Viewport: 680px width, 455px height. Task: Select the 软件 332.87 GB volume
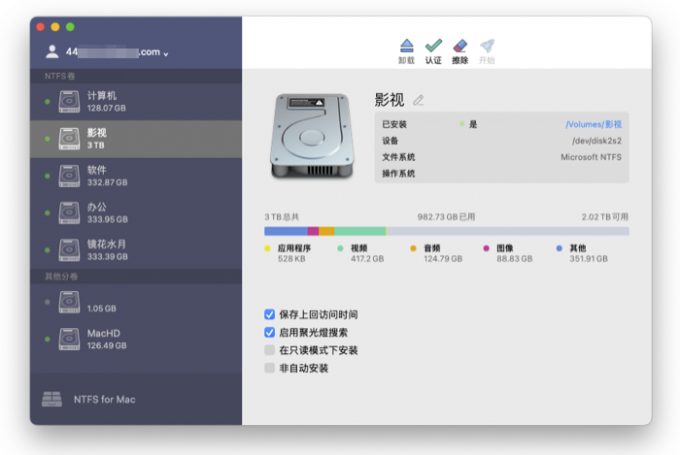(136, 176)
